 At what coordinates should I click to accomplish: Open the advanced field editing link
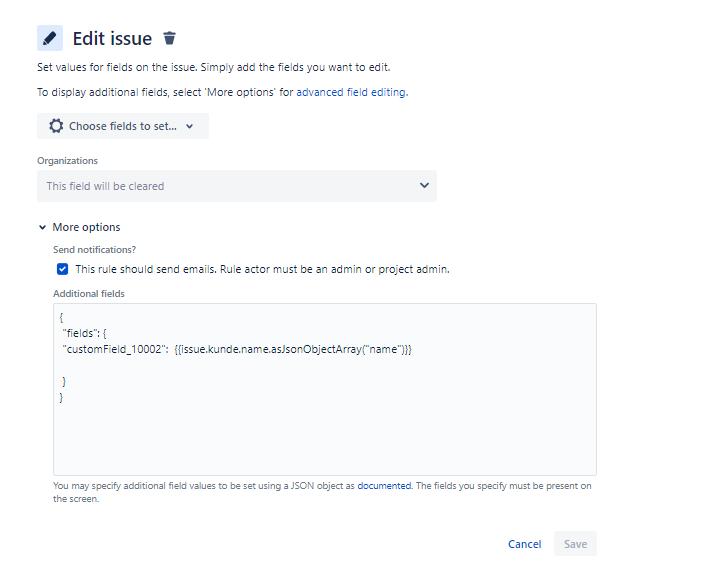[x=351, y=92]
